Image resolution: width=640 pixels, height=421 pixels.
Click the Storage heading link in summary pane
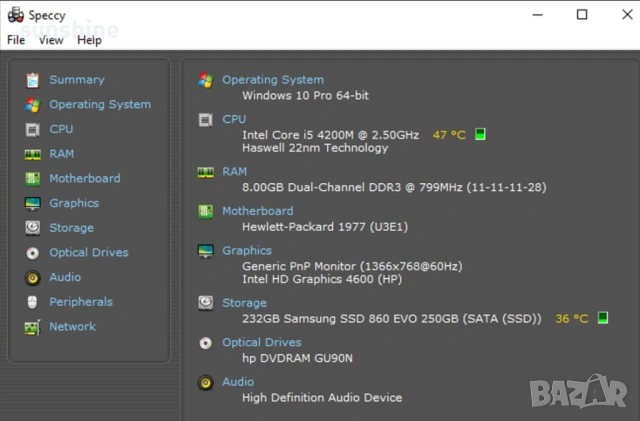click(244, 303)
